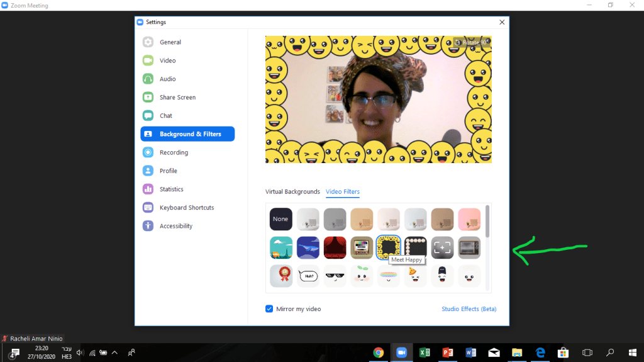
Task: Close the Settings dialog
Action: 502,22
